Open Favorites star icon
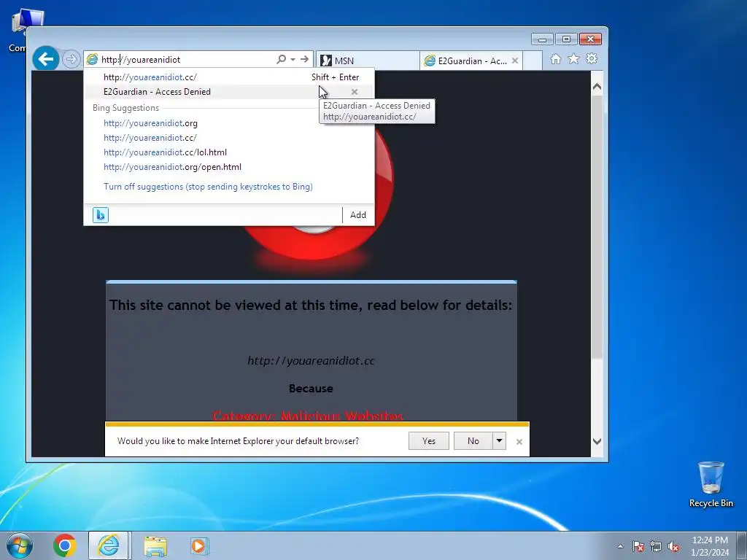The width and height of the screenshot is (747, 560). [x=573, y=58]
